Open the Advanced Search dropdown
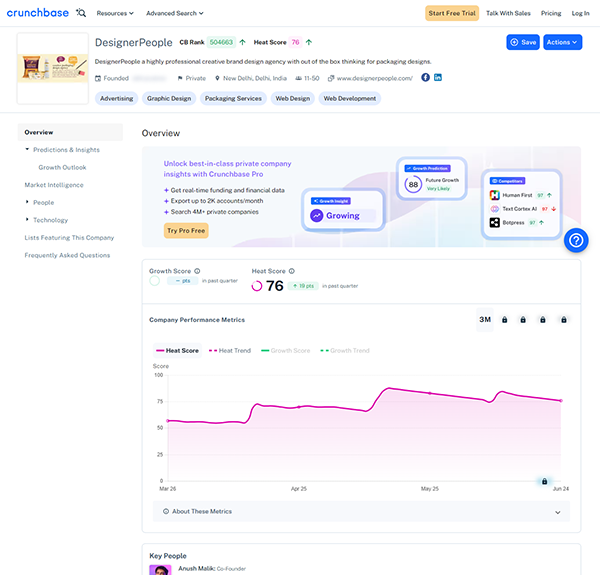The width and height of the screenshot is (600, 575). click(174, 13)
